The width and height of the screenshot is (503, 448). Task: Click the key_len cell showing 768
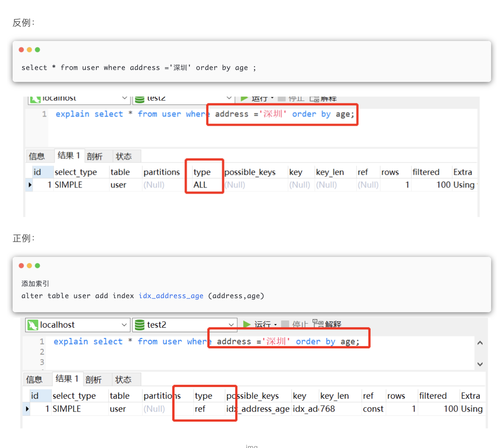coord(328,409)
